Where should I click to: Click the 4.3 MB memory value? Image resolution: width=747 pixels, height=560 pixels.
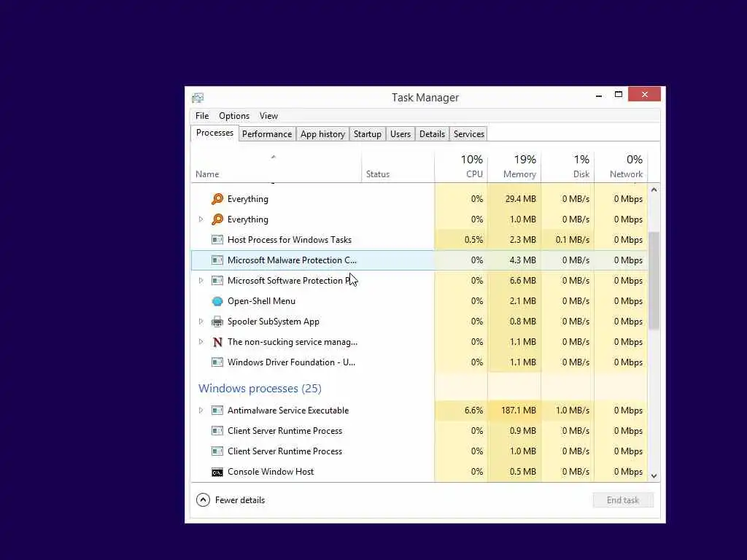[522, 260]
